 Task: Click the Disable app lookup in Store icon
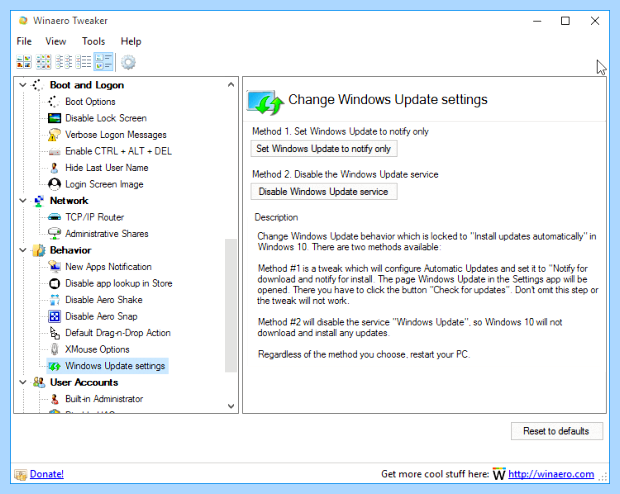(54, 283)
